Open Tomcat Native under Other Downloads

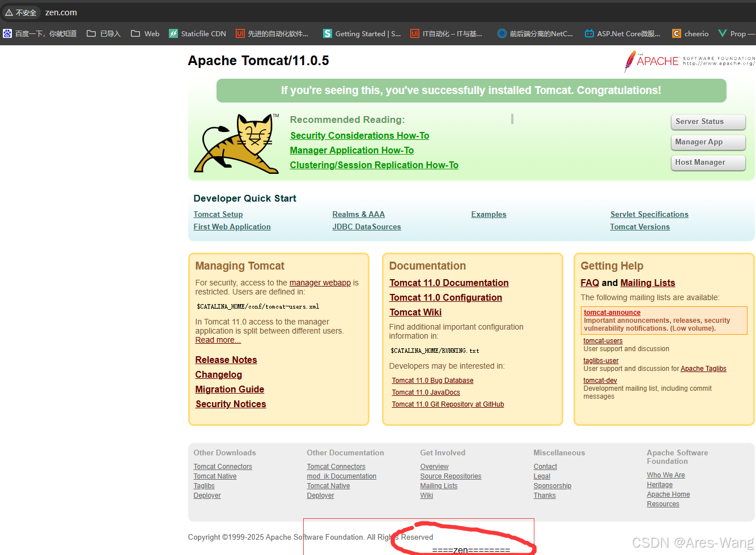(215, 476)
